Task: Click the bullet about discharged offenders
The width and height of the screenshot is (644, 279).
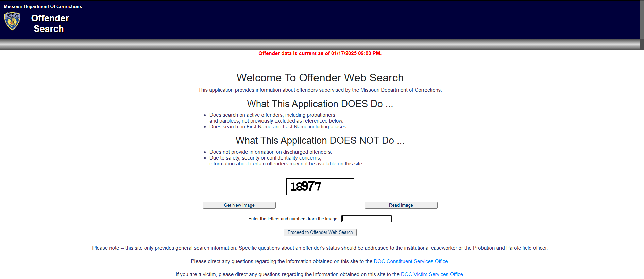Action: [x=270, y=152]
